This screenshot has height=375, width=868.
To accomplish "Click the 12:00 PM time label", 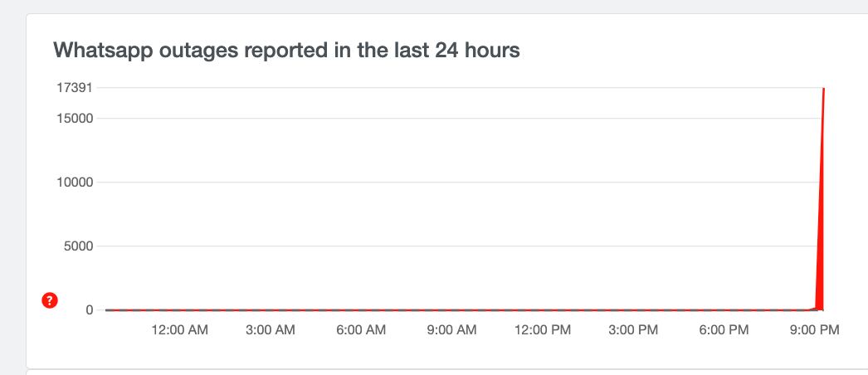I will point(543,330).
